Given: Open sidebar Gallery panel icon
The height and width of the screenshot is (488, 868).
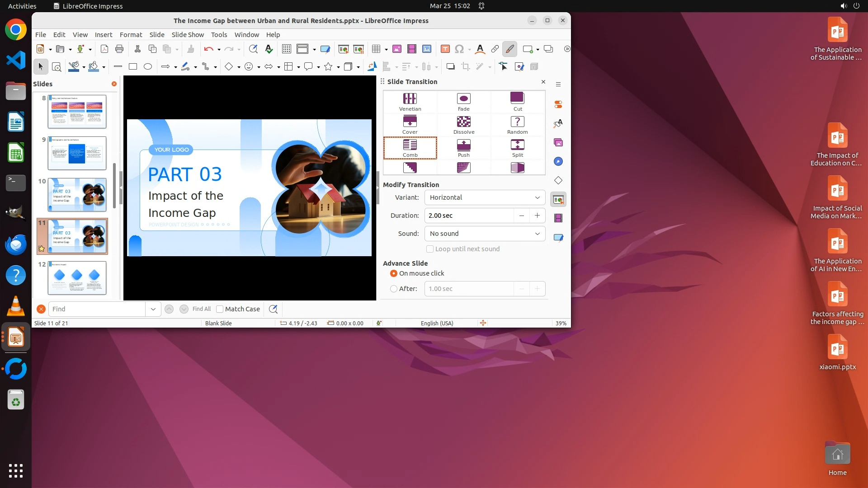Looking at the screenshot, I should (x=558, y=143).
